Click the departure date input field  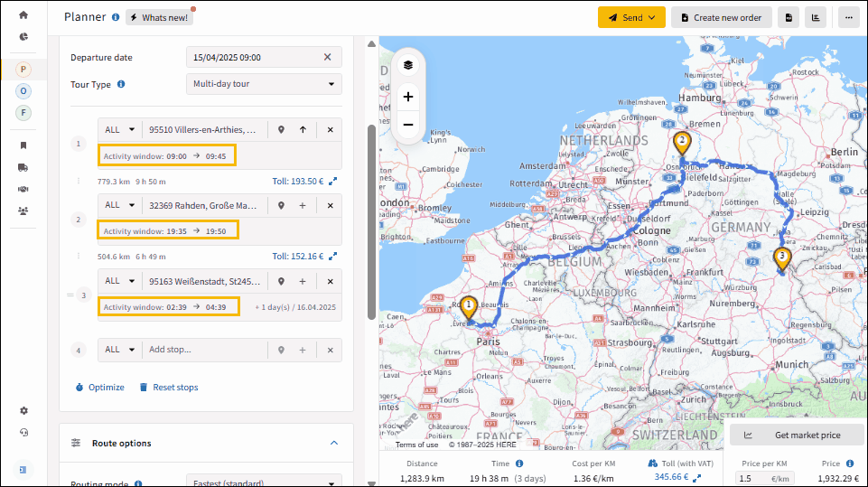pyautogui.click(x=264, y=57)
